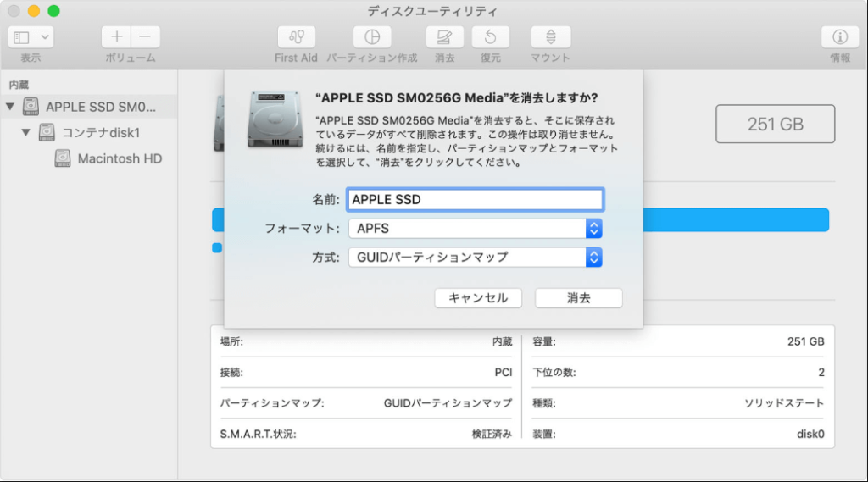This screenshot has width=868, height=482.
Task: Click the 復元 restore toolbar icon
Action: pyautogui.click(x=490, y=37)
